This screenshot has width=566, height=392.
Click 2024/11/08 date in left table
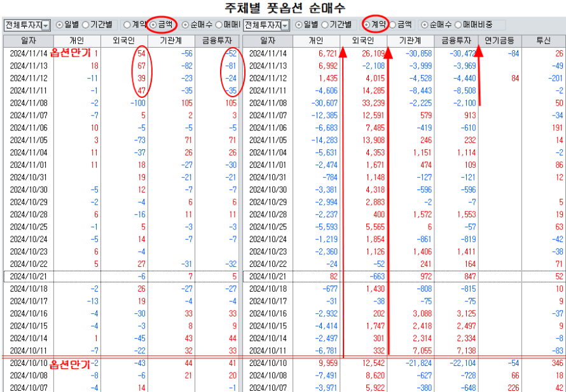point(29,103)
